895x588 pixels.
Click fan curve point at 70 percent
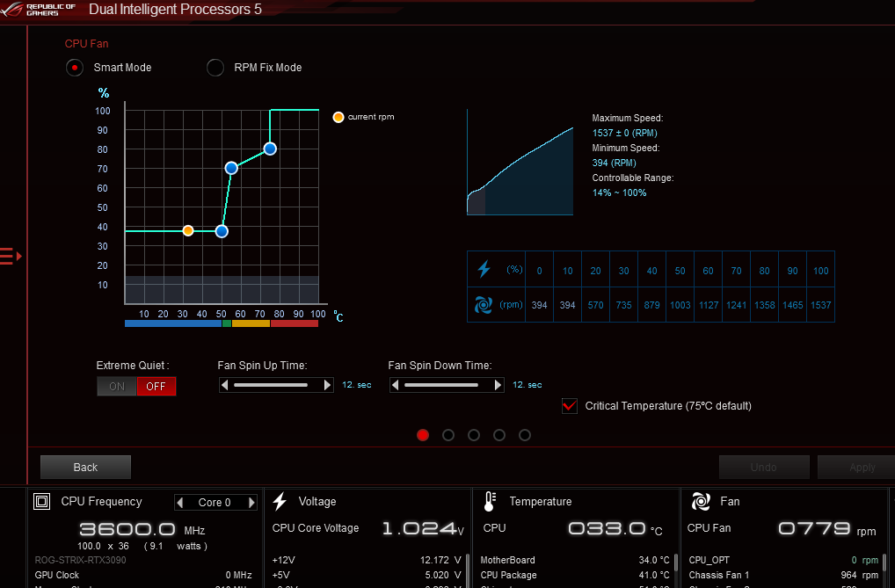point(231,168)
